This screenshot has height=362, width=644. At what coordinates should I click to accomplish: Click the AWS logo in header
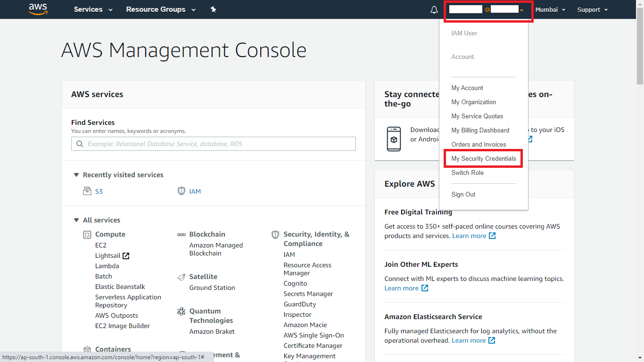pos(38,9)
